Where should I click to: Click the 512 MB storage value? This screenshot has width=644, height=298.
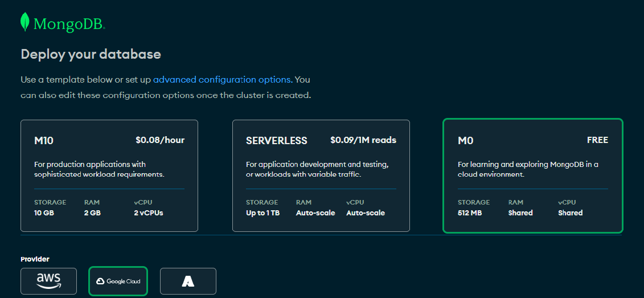point(470,213)
